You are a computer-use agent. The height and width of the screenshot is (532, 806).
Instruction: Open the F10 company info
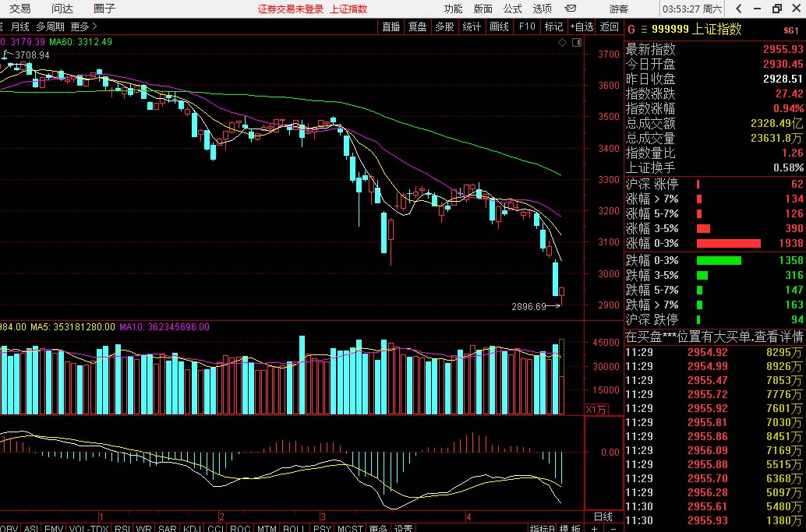click(527, 26)
